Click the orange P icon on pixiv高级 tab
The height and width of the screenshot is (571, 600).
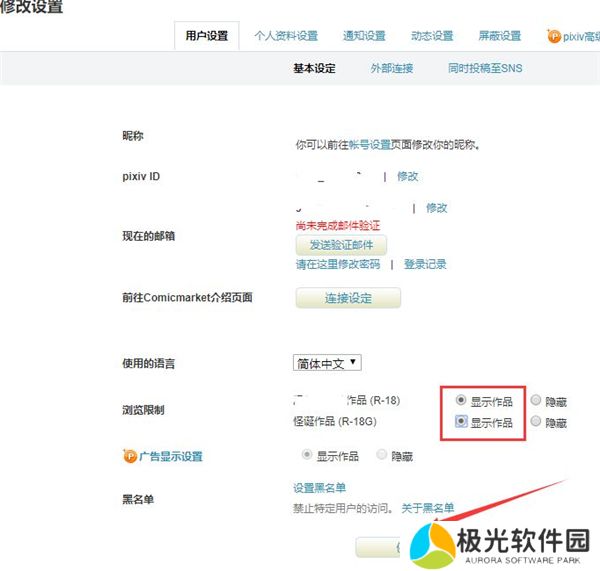pos(554,36)
